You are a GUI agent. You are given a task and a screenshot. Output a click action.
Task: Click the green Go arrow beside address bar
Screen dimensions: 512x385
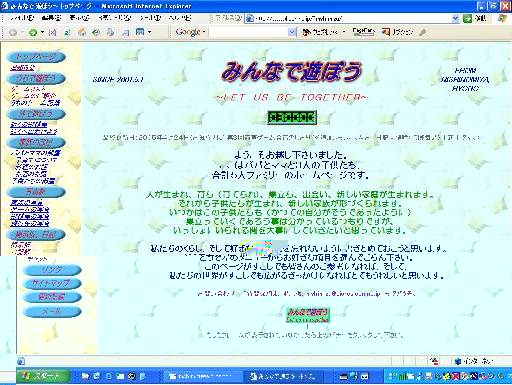467,18
